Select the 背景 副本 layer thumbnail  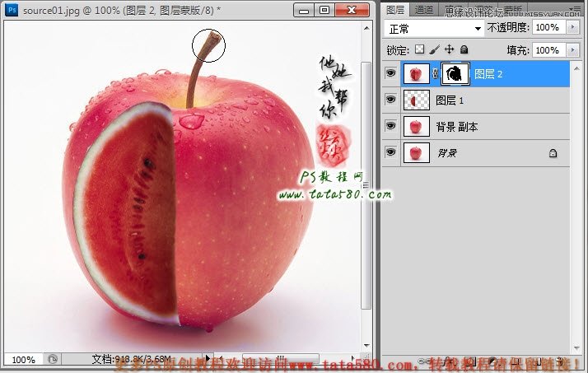(x=416, y=126)
